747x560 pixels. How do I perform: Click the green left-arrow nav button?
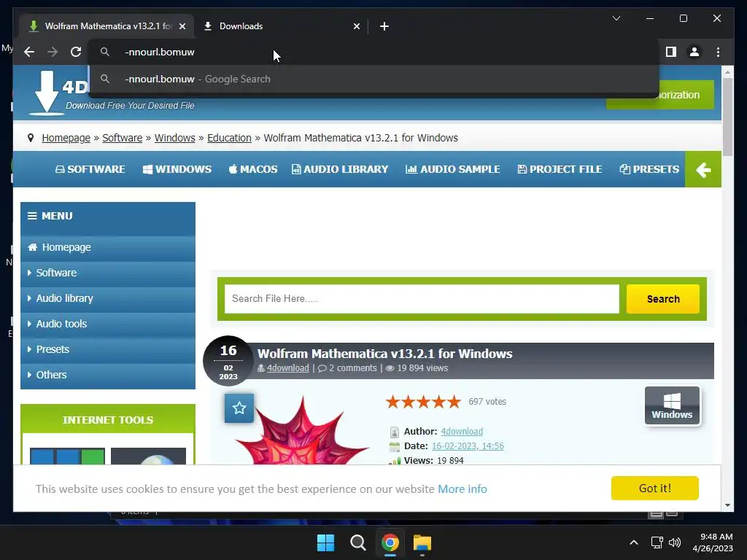(x=703, y=169)
